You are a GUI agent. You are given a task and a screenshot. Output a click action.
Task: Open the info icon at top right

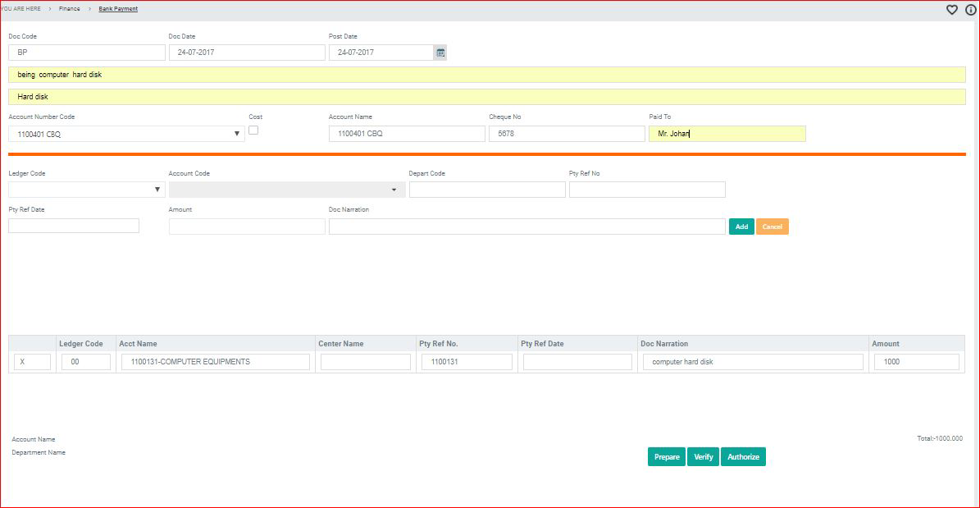click(971, 10)
